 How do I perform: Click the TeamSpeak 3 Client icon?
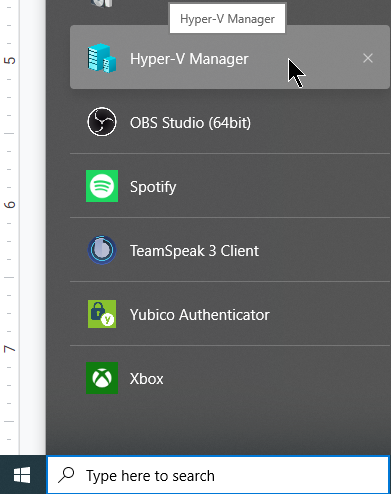point(102,250)
